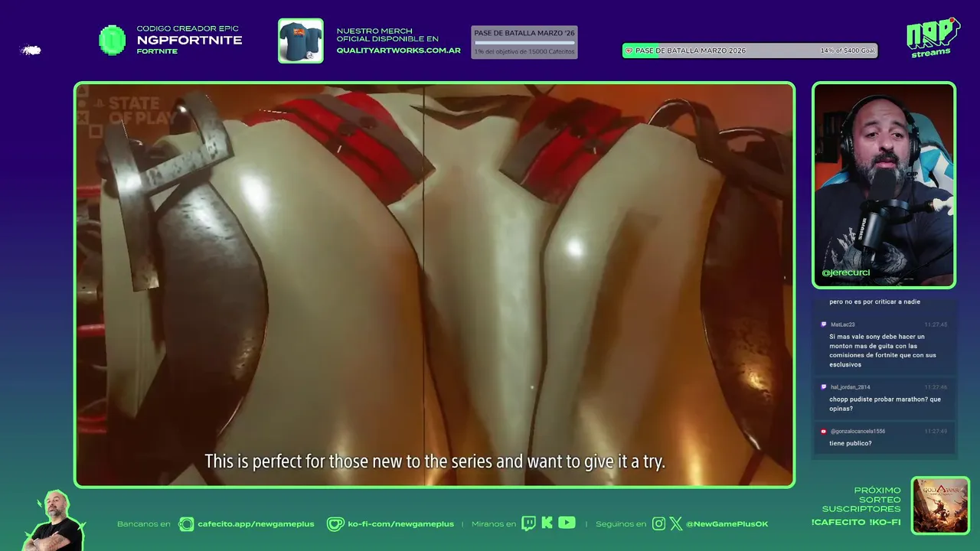Click the green pixel coin creator-code icon
Viewport: 980px width, 551px height.
[113, 41]
